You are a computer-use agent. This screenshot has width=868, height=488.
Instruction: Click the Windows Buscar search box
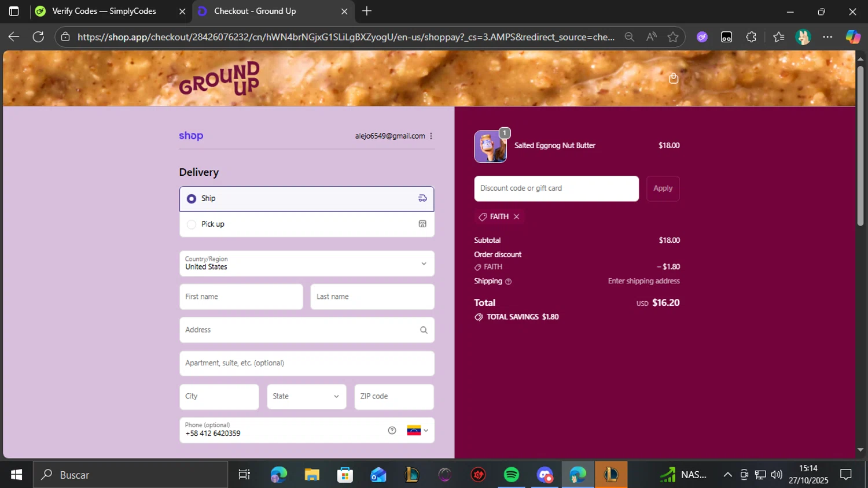131,475
